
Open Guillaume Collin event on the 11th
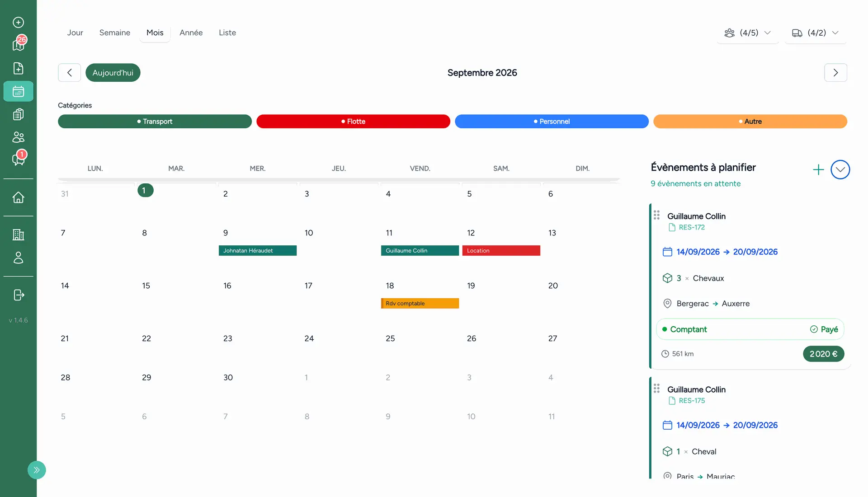click(x=420, y=251)
